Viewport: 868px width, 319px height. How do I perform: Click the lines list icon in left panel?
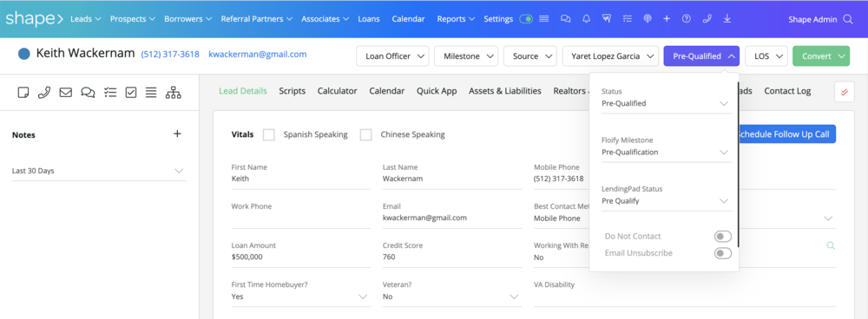(x=150, y=93)
